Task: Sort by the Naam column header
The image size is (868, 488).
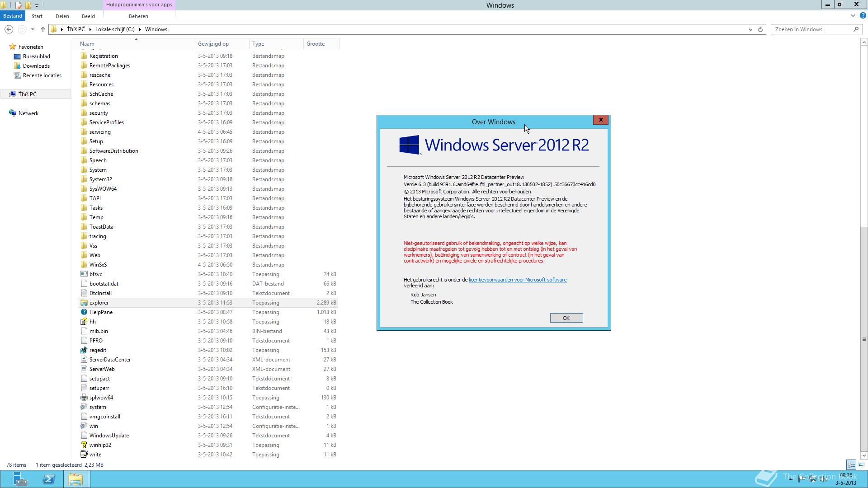Action: click(136, 44)
